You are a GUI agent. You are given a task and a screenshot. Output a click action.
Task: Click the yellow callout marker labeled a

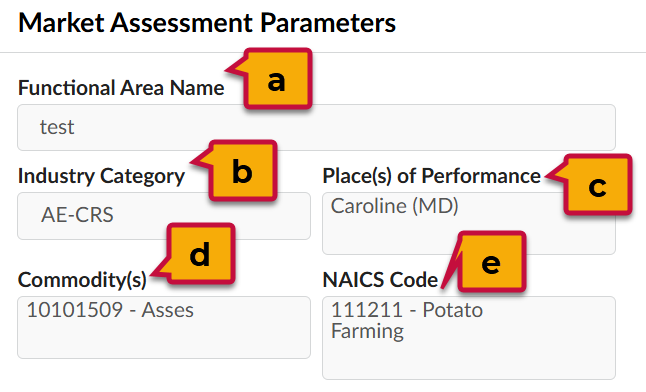[277, 79]
